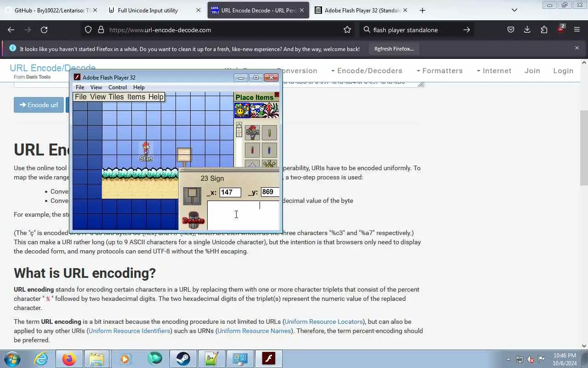
Task: Select the blue capsule item in Place Items
Action: click(x=269, y=150)
